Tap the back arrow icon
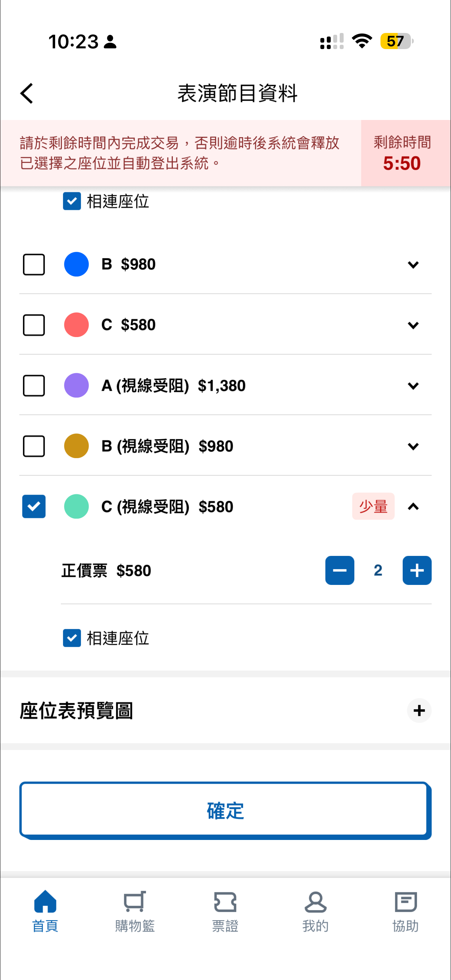This screenshot has height=980, width=451. click(26, 93)
